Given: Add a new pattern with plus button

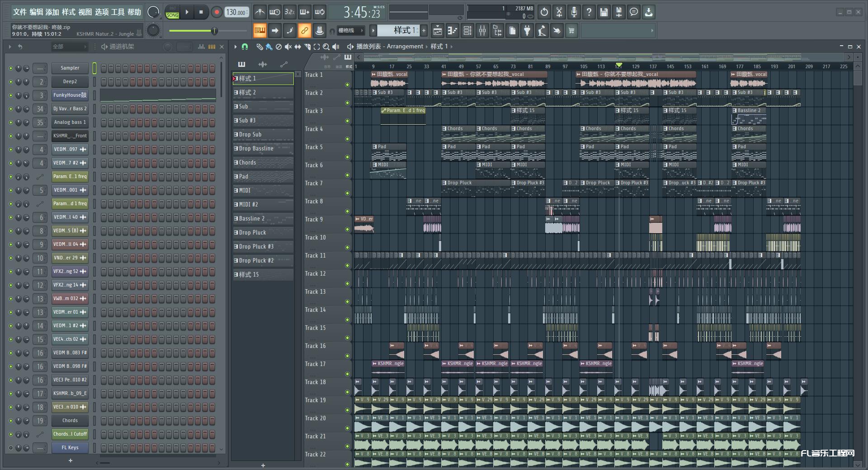Looking at the screenshot, I should (263, 465).
